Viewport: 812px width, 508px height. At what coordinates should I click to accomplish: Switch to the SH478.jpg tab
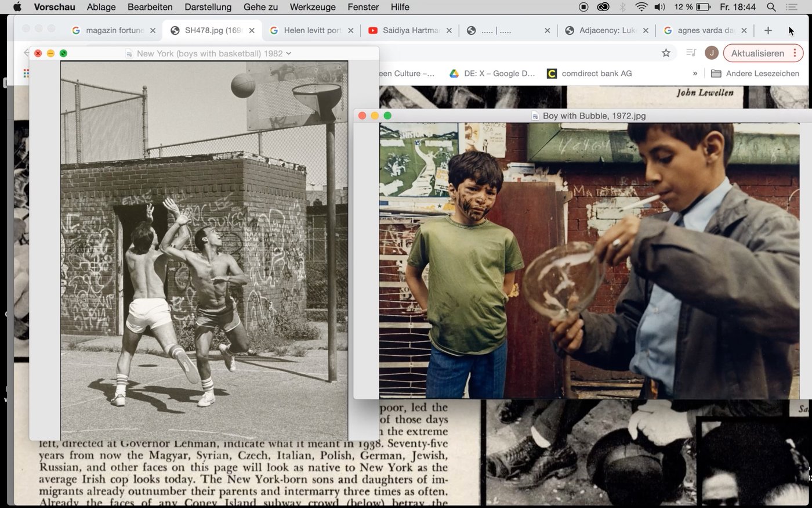pyautogui.click(x=212, y=30)
